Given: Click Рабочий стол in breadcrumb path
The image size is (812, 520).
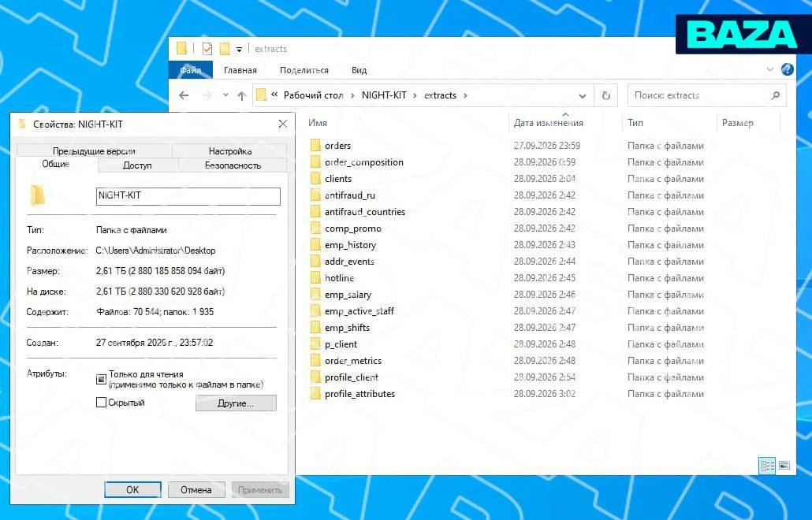Looking at the screenshot, I should pyautogui.click(x=313, y=95).
